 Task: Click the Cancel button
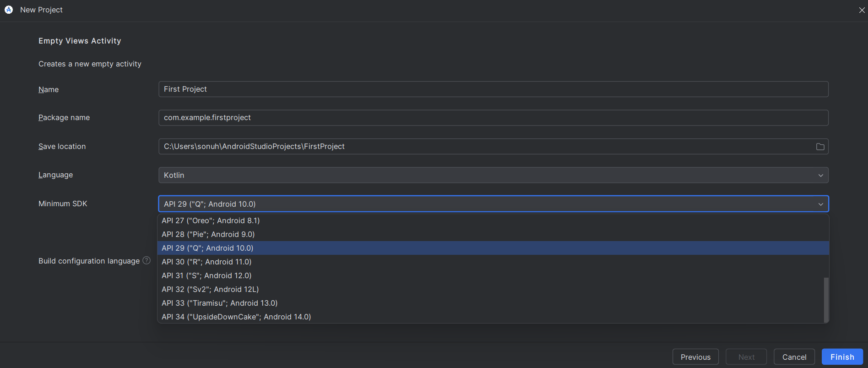coord(794,357)
